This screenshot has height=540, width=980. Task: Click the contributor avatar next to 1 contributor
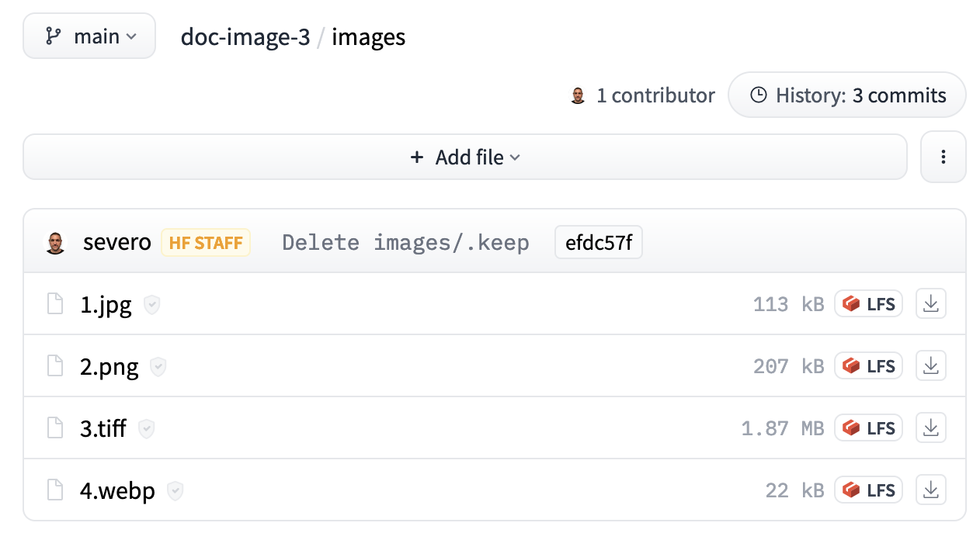578,96
